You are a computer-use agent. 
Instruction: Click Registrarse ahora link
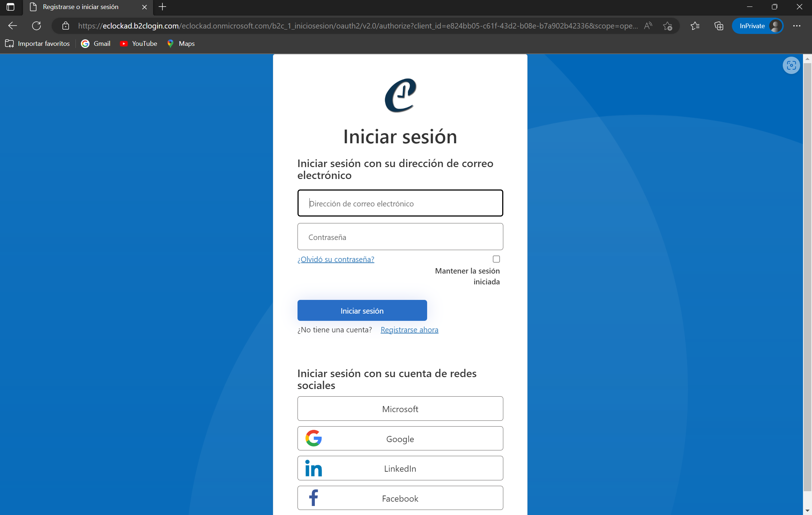409,329
